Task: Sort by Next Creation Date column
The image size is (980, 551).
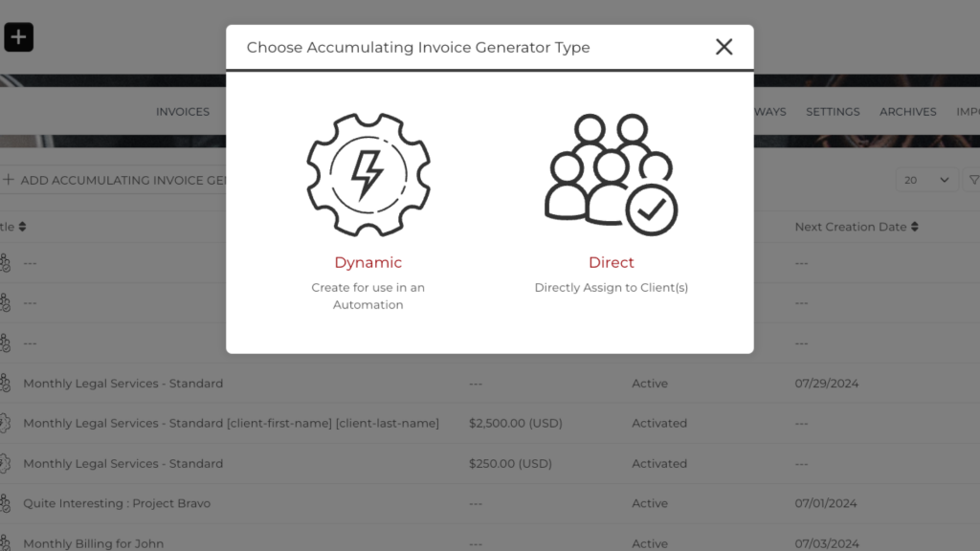Action: 915,227
